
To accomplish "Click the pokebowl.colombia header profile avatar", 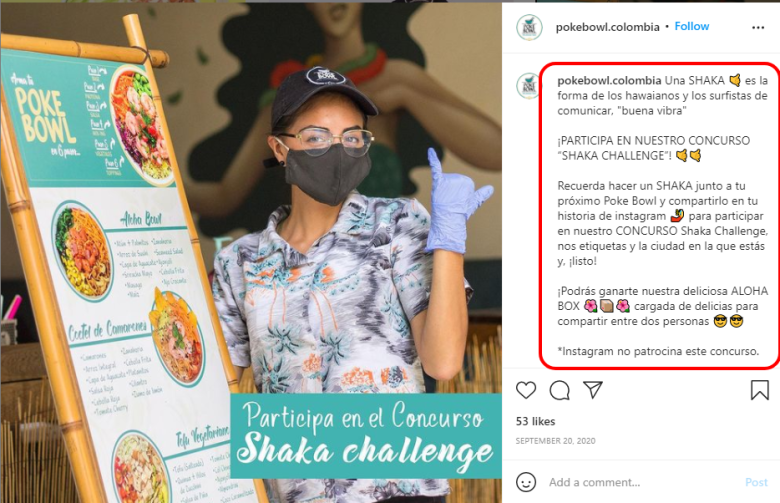I will pyautogui.click(x=529, y=27).
